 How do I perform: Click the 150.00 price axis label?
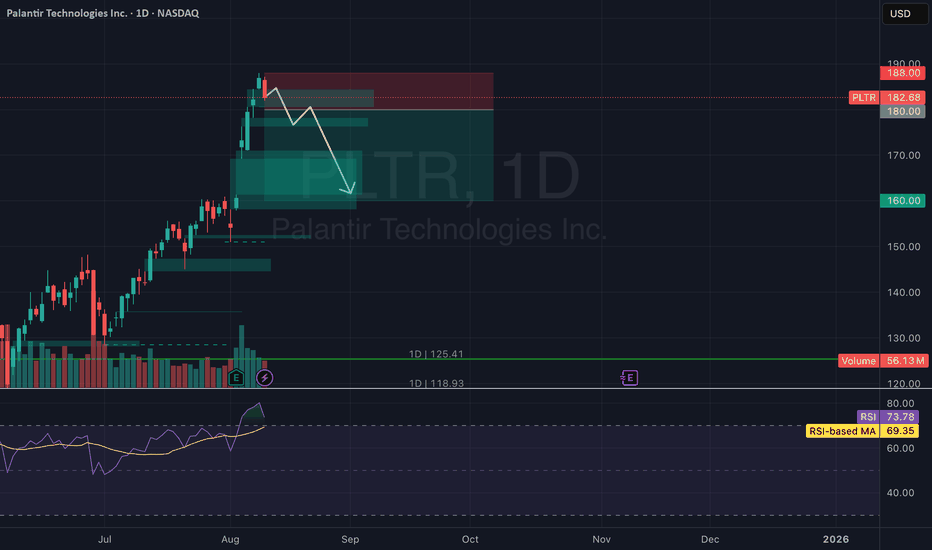click(x=903, y=247)
